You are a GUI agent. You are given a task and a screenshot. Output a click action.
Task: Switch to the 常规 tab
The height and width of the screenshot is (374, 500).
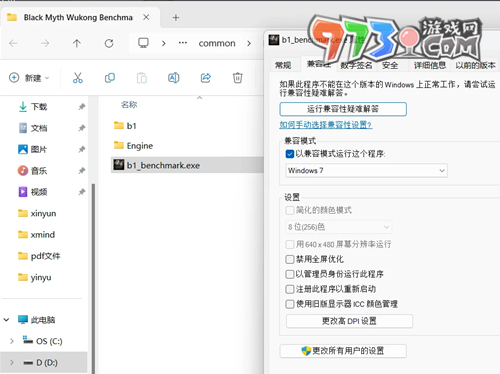[283, 65]
